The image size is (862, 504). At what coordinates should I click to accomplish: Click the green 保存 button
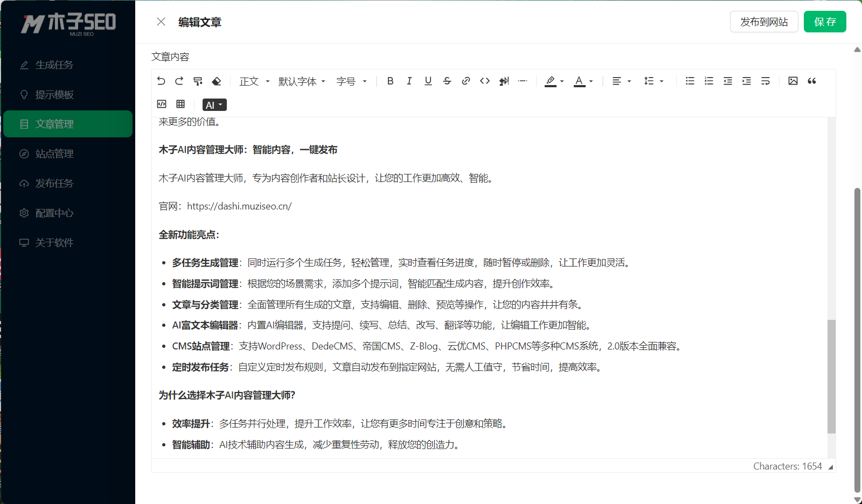click(x=825, y=22)
